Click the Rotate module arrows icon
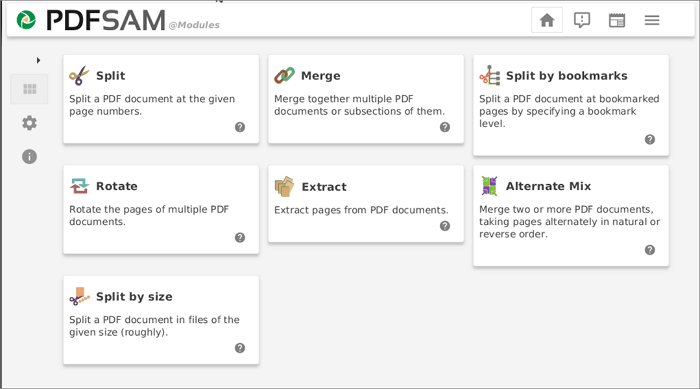The width and height of the screenshot is (700, 389). pos(79,186)
